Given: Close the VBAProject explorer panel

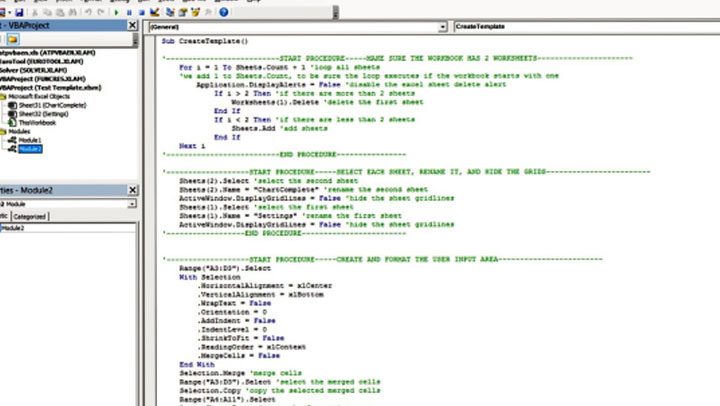Looking at the screenshot, I should [132, 26].
